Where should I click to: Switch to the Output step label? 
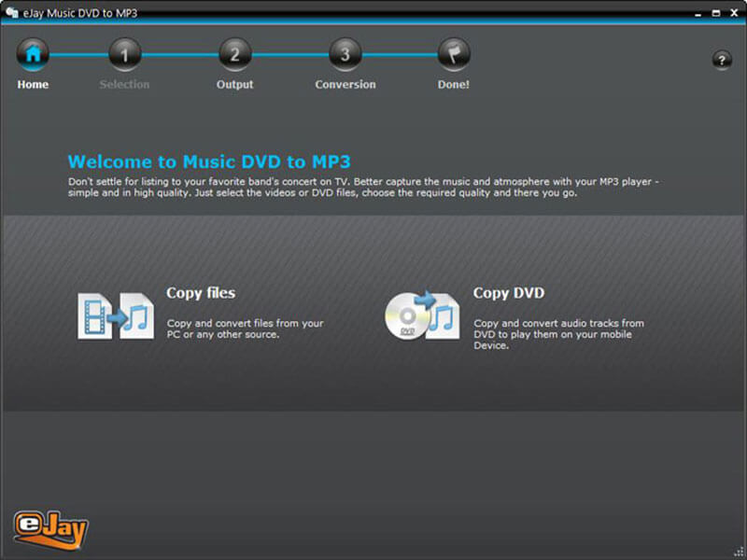pos(235,84)
